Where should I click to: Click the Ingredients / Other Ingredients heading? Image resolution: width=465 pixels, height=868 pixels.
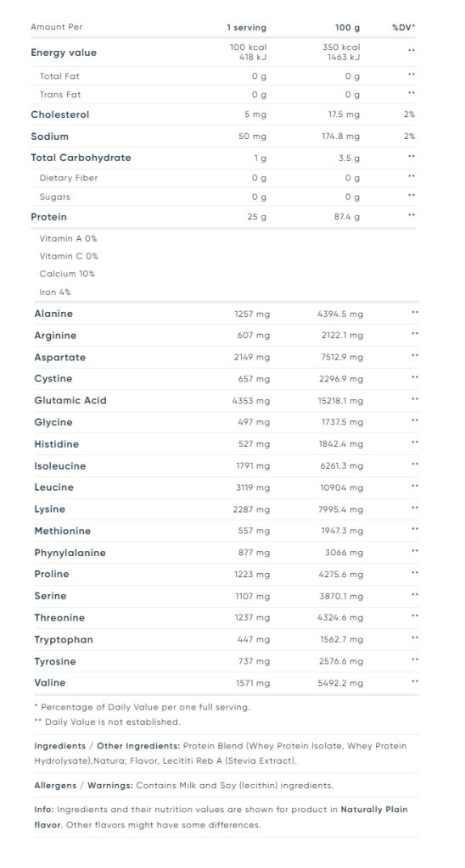(107, 746)
